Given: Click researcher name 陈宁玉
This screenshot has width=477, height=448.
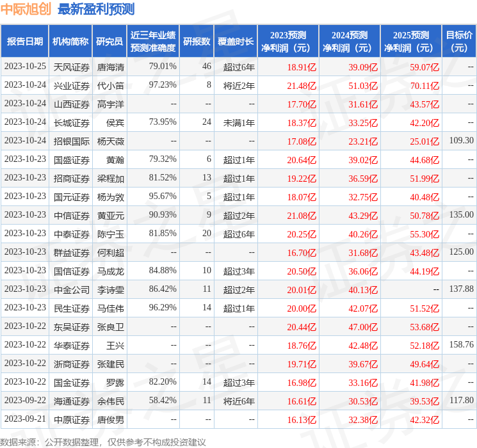Looking at the screenshot, I should click(110, 234).
